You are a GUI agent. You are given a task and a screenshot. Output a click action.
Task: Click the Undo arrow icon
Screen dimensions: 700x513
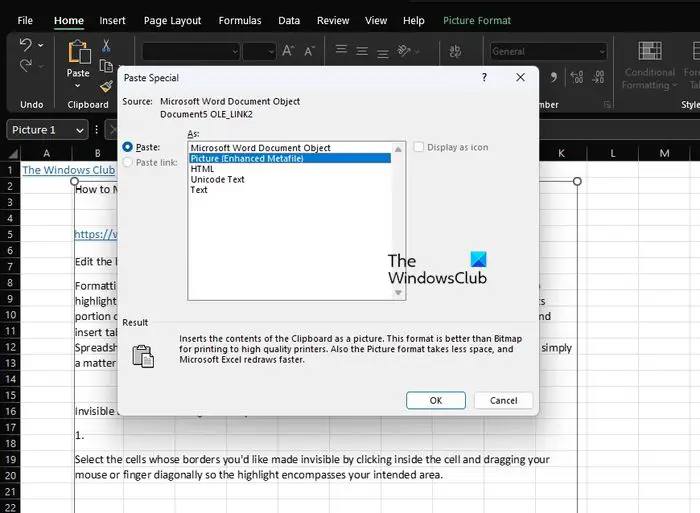[26, 45]
